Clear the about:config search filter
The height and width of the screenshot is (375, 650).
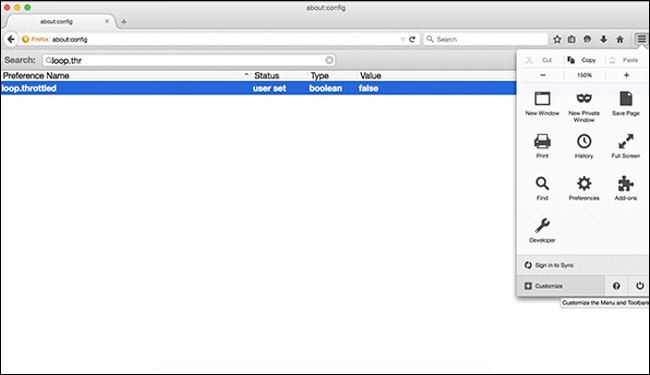[329, 60]
